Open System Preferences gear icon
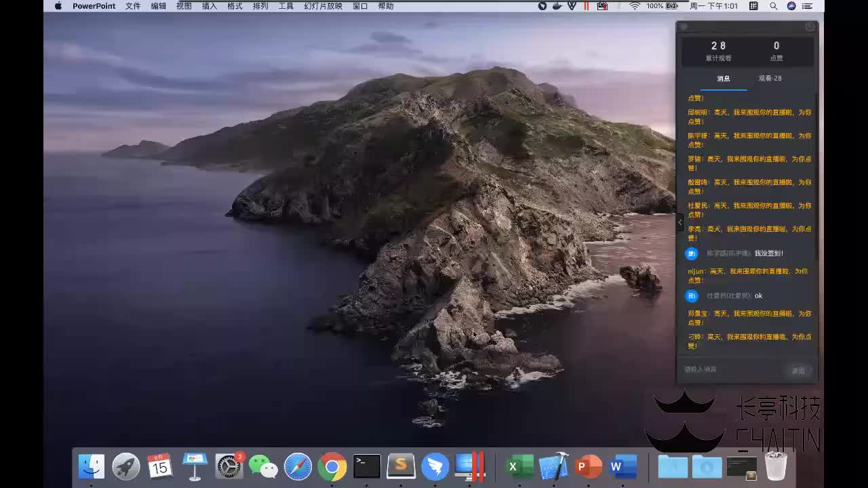The image size is (868, 488). coord(229,466)
